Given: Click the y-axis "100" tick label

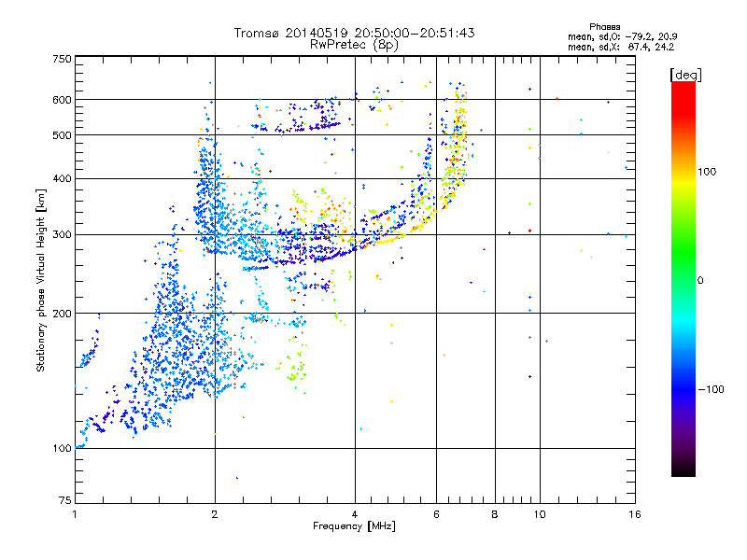Looking at the screenshot, I should click(x=62, y=449).
